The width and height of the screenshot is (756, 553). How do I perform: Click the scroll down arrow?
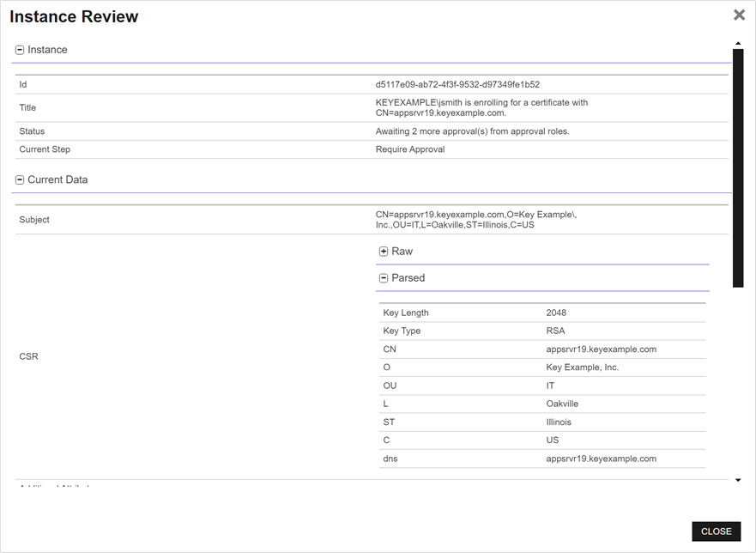738,481
